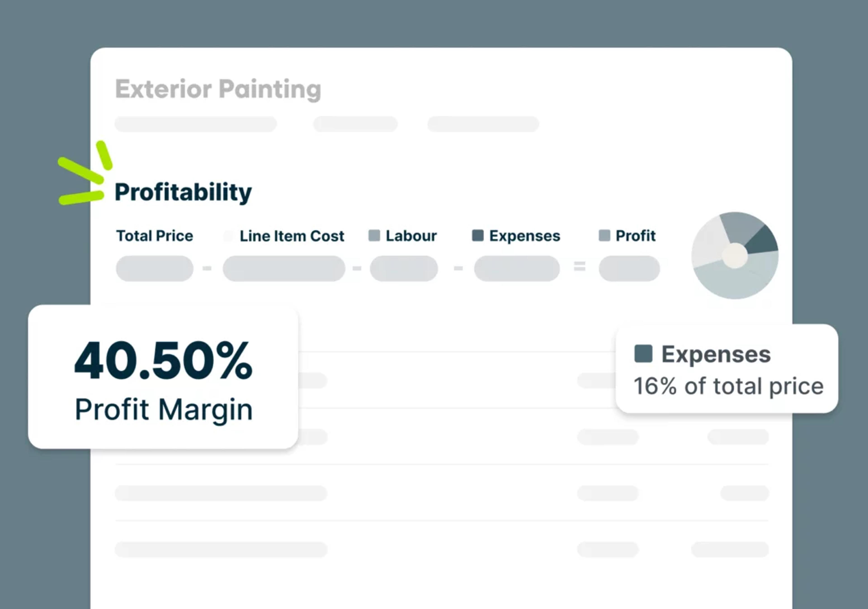Click the Labour value placeholder

point(404,268)
